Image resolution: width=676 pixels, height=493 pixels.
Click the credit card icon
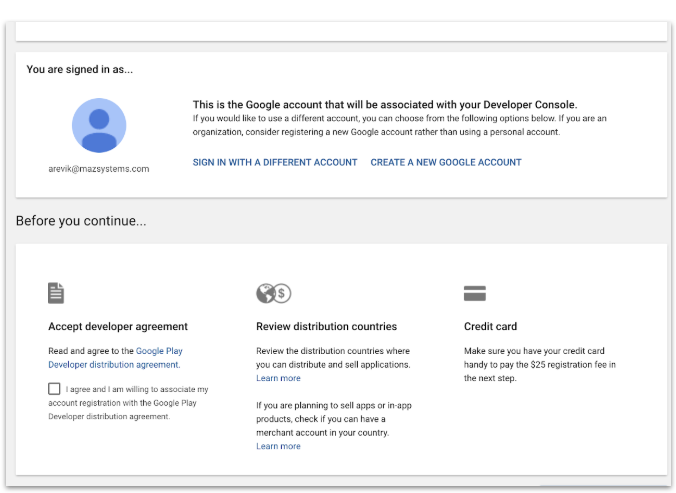(x=475, y=293)
